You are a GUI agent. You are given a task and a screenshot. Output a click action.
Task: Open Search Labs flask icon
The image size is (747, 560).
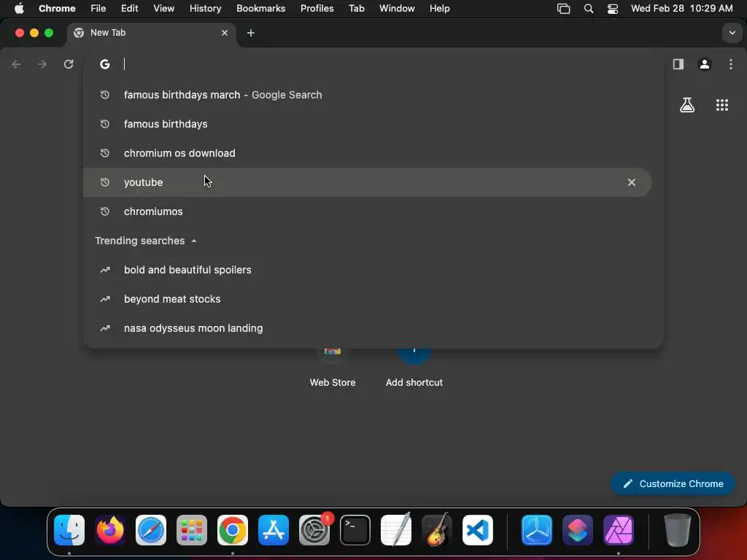coord(687,105)
